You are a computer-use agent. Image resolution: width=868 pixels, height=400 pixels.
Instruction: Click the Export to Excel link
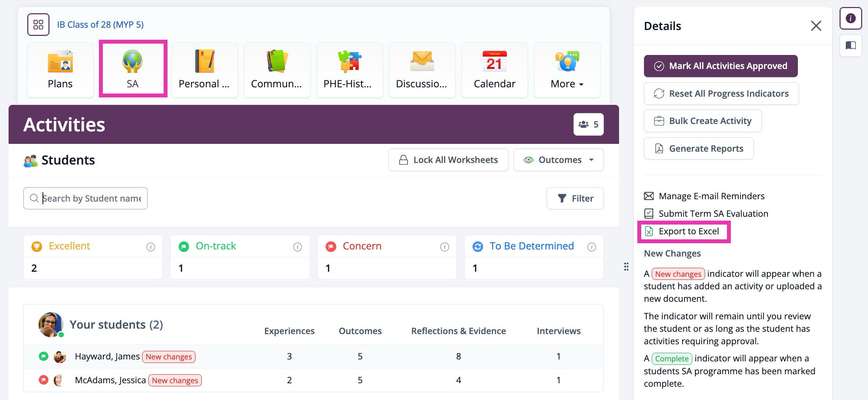click(x=688, y=232)
